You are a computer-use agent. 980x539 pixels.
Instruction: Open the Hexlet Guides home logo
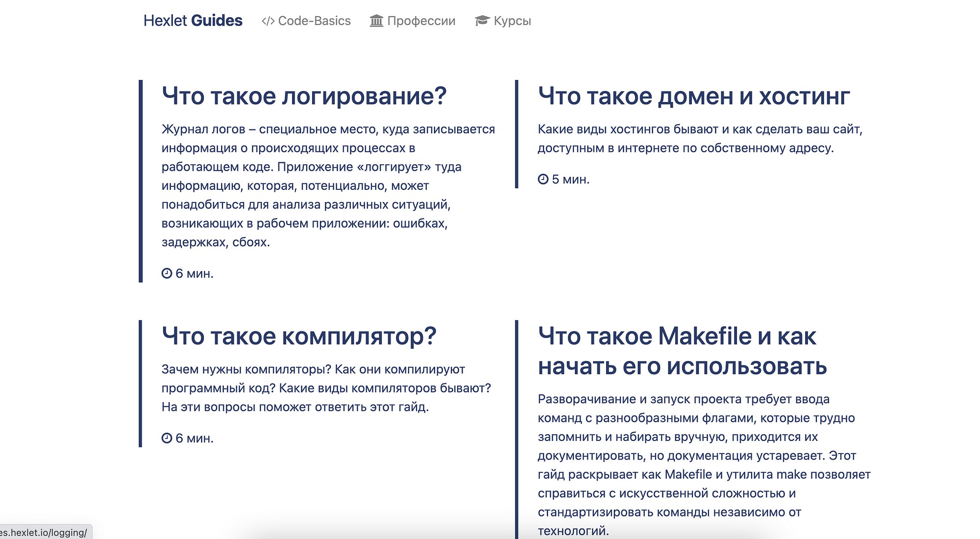coord(193,21)
